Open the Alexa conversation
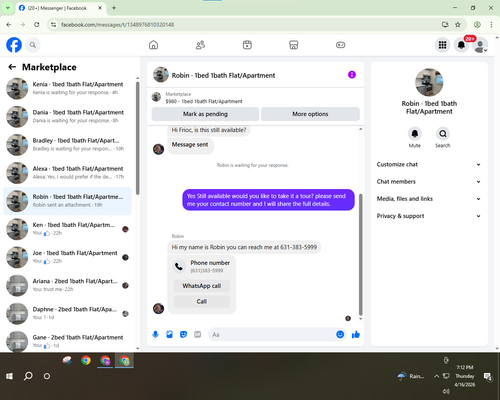500x400 pixels. click(x=68, y=173)
